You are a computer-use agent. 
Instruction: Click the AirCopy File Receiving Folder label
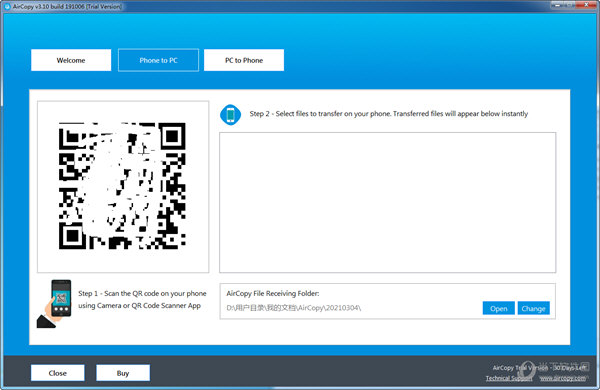(272, 293)
